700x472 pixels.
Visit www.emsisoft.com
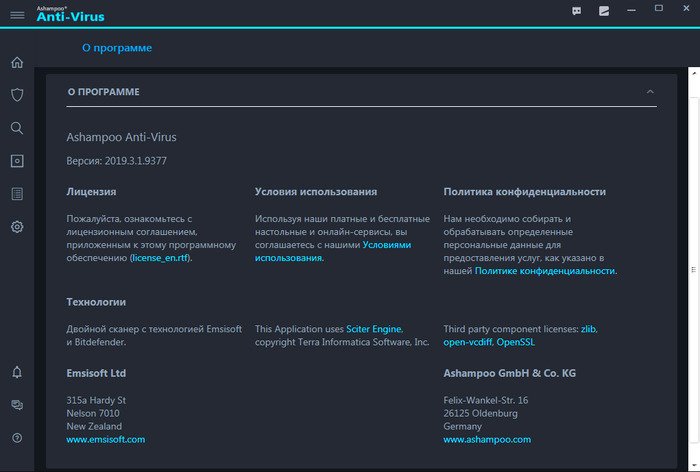(x=105, y=439)
